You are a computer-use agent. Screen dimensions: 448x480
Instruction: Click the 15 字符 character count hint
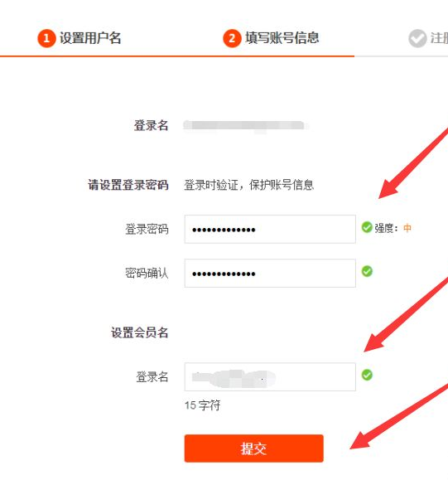[x=202, y=405]
